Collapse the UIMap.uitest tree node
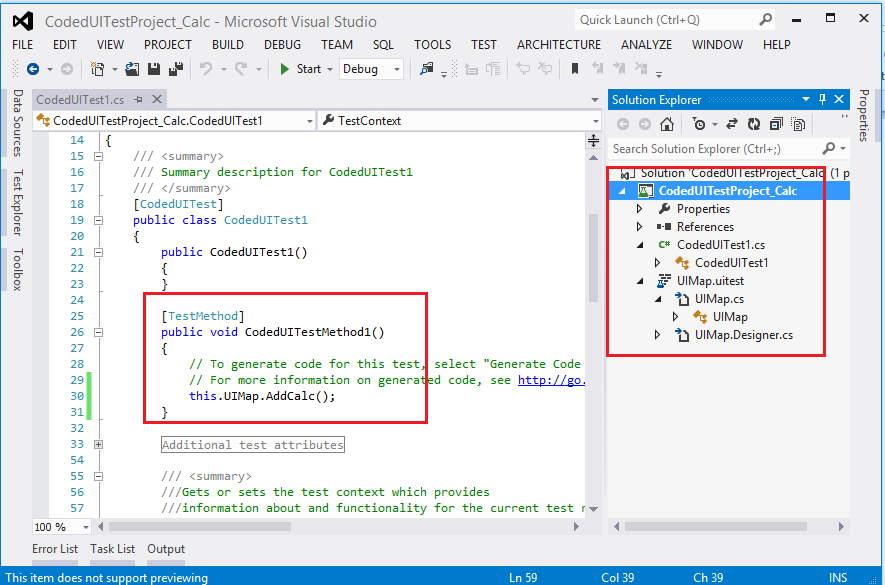The width and height of the screenshot is (885, 585). [641, 281]
